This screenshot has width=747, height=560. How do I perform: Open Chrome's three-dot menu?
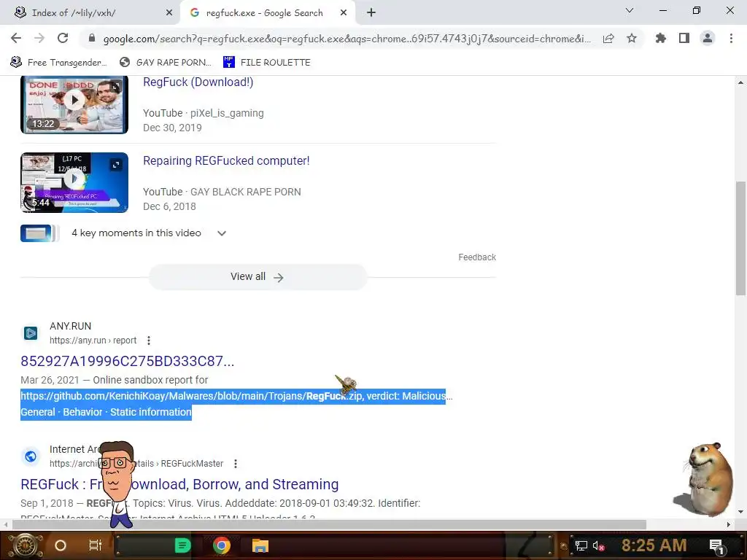pos(731,38)
